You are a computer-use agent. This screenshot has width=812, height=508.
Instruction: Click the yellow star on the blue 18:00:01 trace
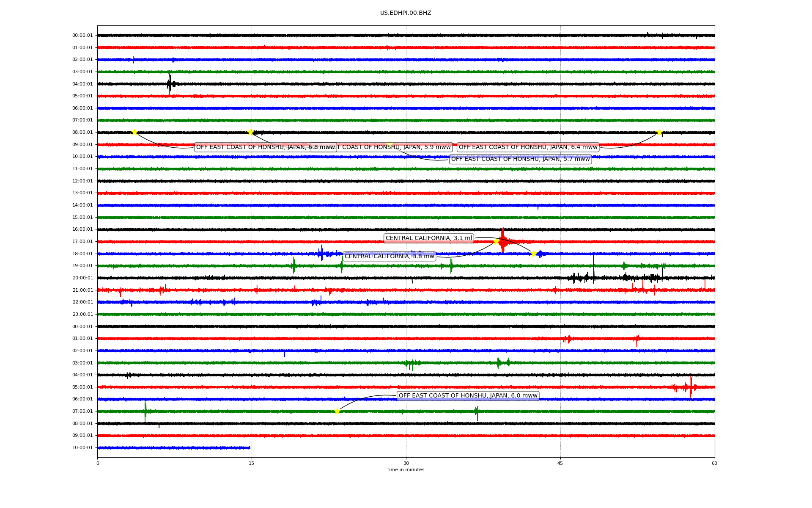point(534,254)
